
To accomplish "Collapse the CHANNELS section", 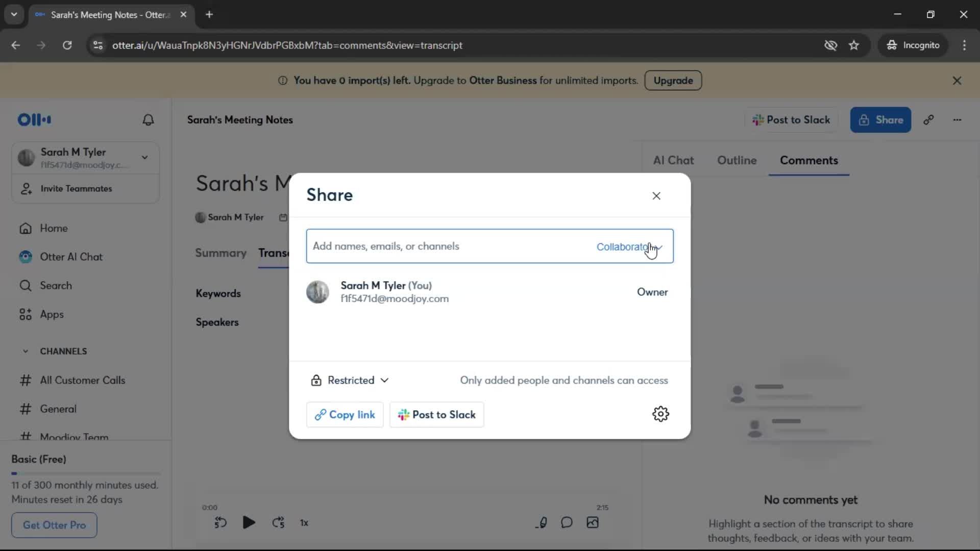I will tap(26, 352).
